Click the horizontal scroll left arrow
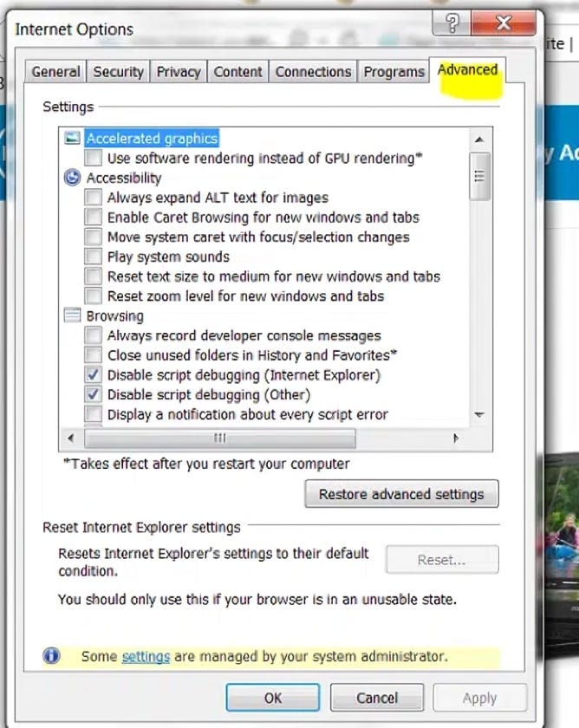The image size is (579, 728). pyautogui.click(x=71, y=438)
